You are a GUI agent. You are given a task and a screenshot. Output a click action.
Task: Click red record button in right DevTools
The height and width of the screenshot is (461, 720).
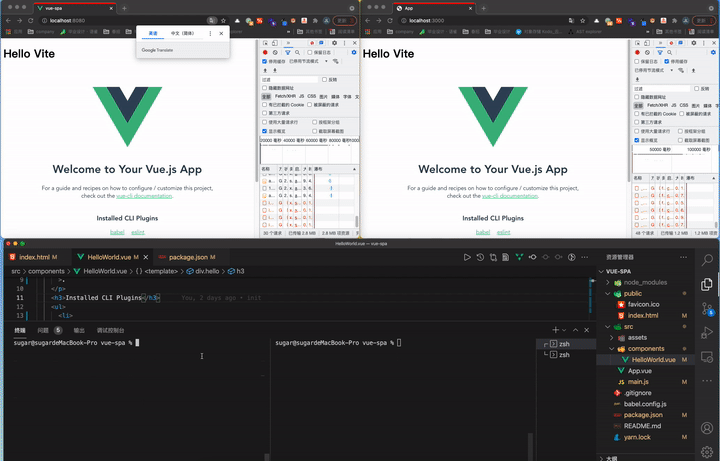pyautogui.click(x=637, y=52)
